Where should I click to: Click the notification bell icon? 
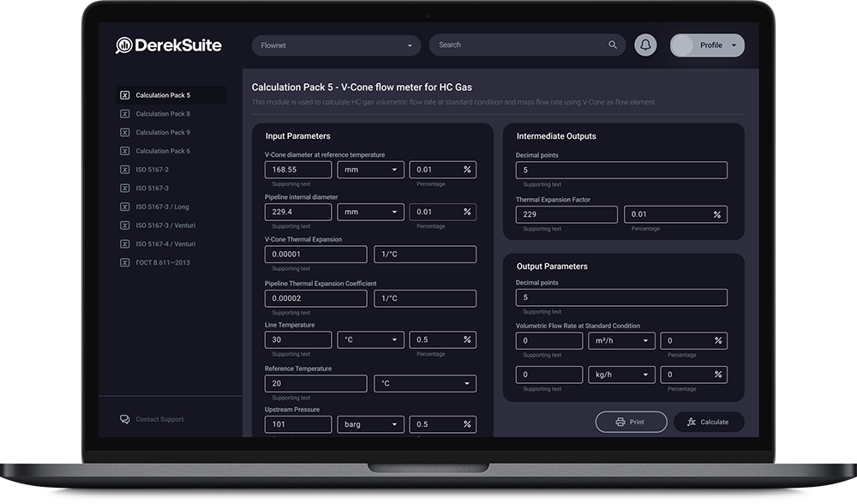pos(645,45)
